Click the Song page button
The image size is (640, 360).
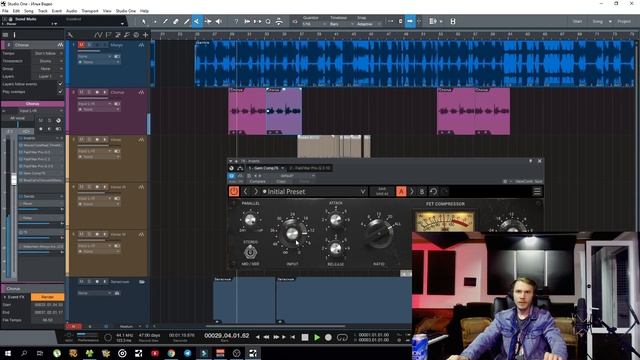[598, 21]
